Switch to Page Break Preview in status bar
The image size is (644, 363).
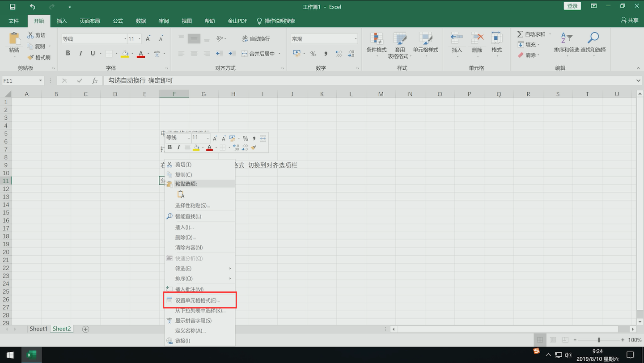point(565,340)
